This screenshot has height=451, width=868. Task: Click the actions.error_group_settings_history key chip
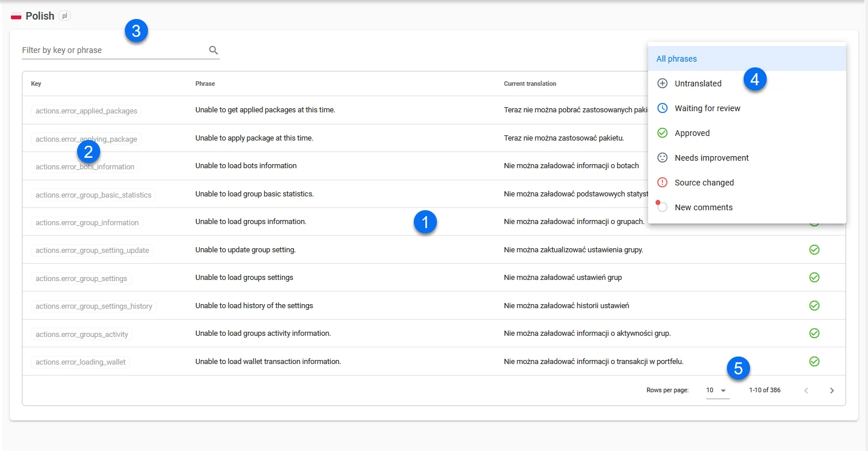[94, 306]
